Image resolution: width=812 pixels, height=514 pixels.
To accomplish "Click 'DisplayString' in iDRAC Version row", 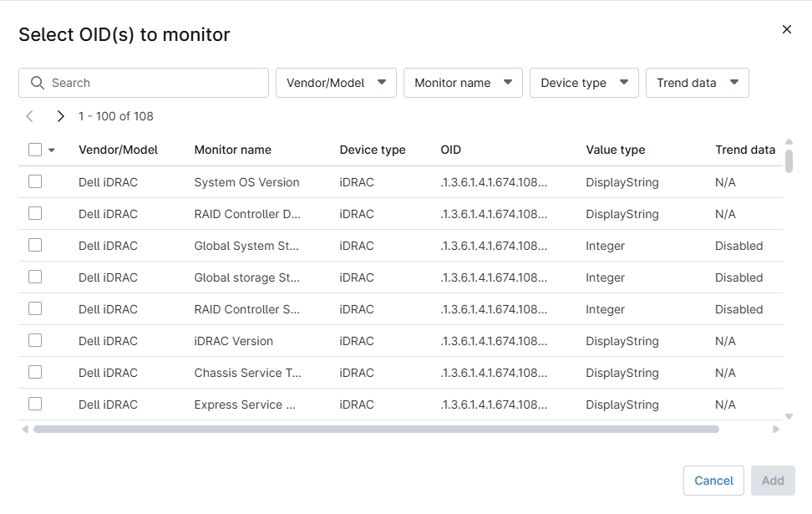I will pyautogui.click(x=622, y=341).
